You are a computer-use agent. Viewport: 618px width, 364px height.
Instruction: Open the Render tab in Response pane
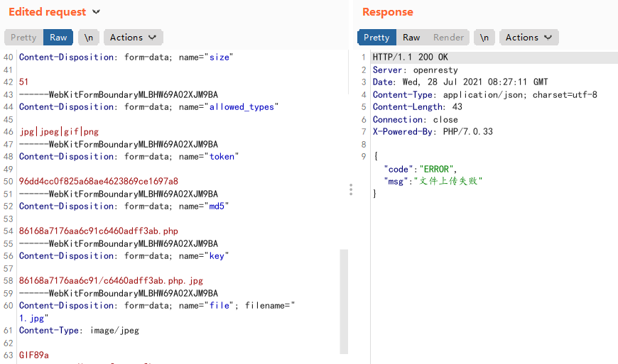(448, 38)
